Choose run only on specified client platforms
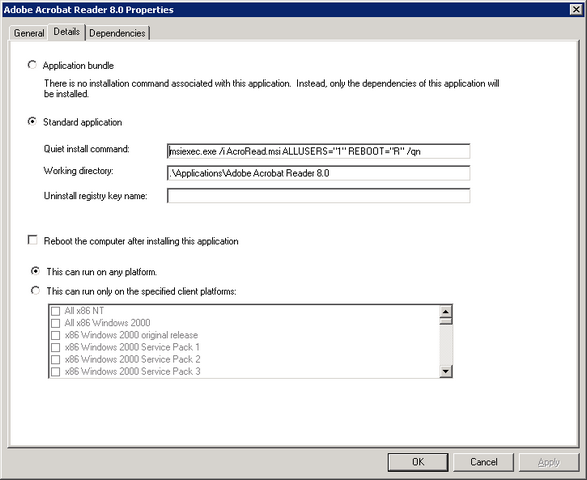This screenshot has width=587, height=480. [35, 291]
